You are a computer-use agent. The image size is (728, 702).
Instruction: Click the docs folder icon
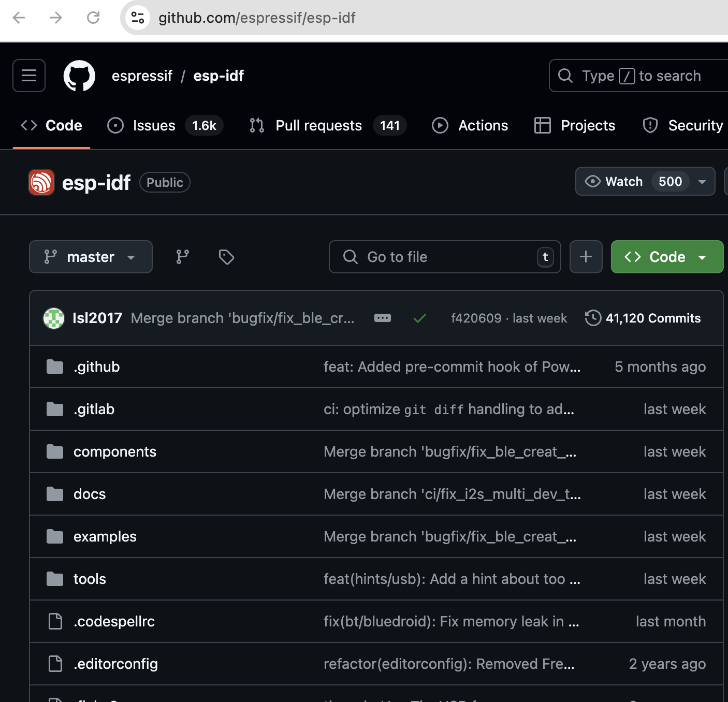coord(55,494)
